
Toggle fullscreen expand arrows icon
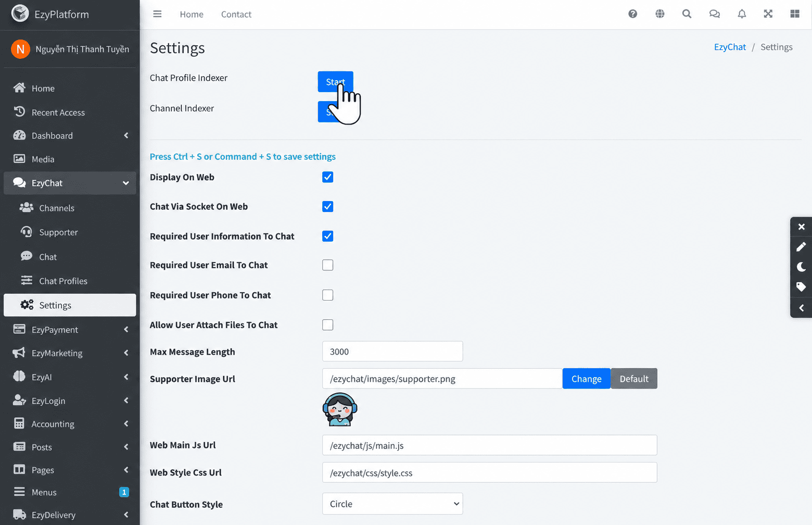(768, 14)
